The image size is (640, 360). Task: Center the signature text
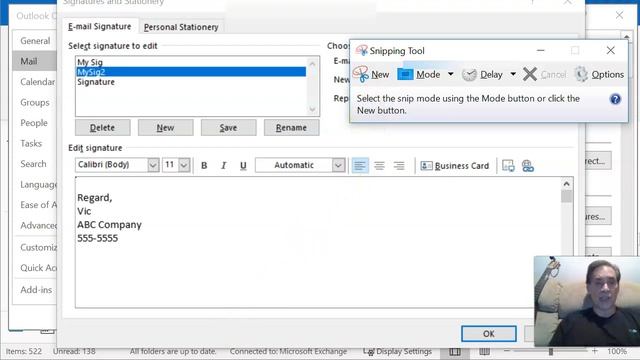tap(379, 165)
